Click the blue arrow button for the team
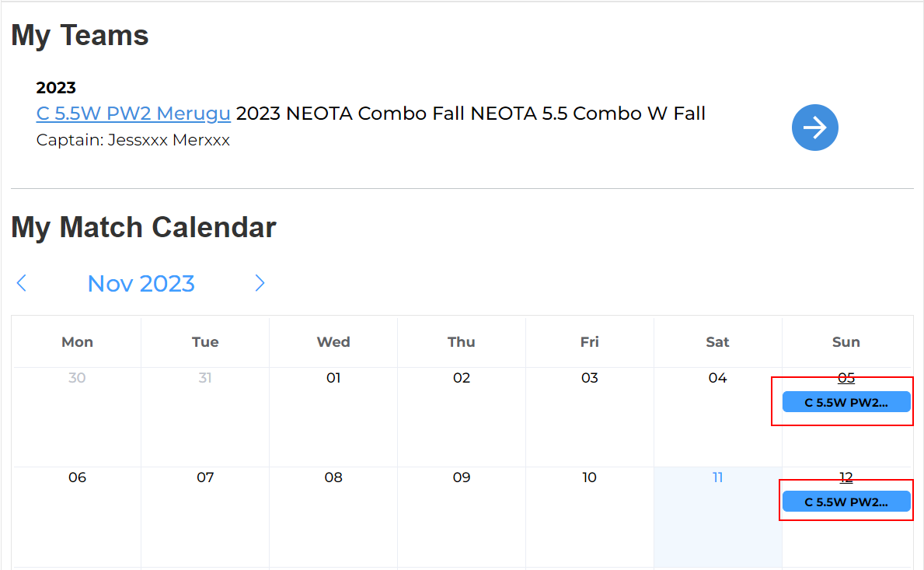Viewport: 924px width, 570px height. click(814, 128)
